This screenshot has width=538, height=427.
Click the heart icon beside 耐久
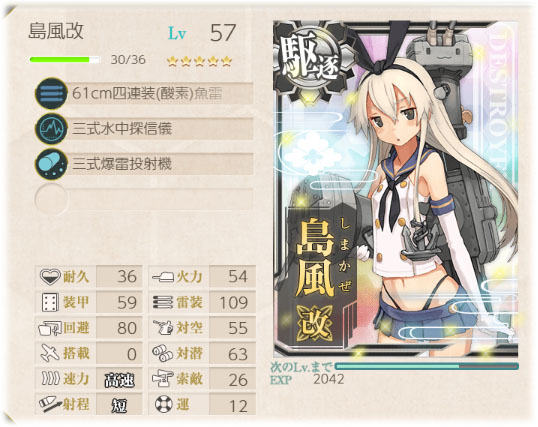click(x=50, y=276)
